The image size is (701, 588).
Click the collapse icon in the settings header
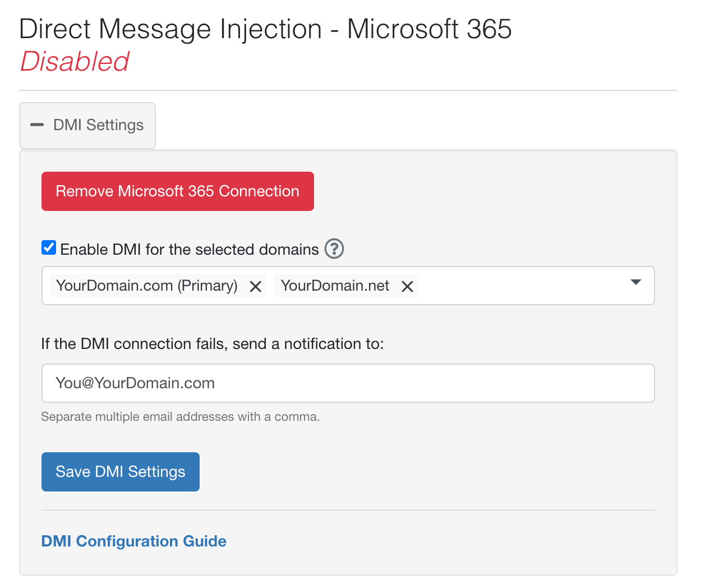point(37,125)
